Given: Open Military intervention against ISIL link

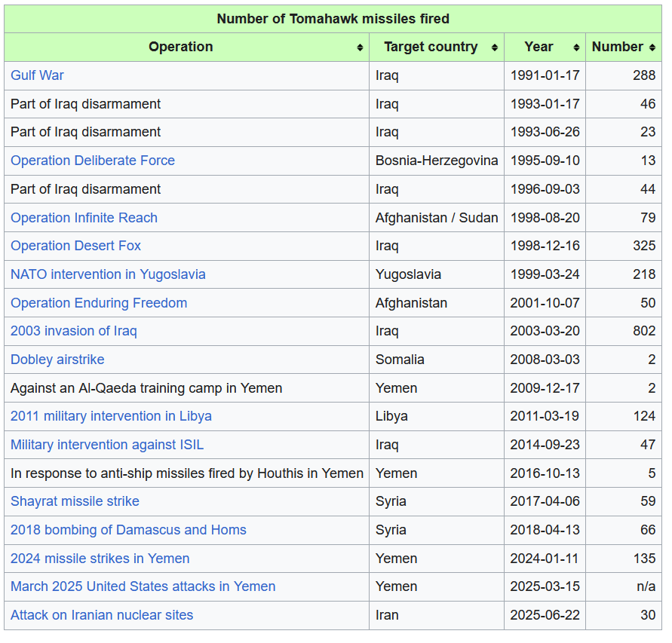Looking at the screenshot, I should (107, 445).
